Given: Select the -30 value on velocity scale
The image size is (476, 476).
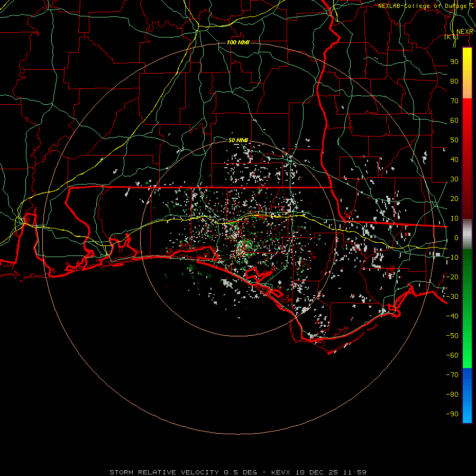Looking at the screenshot, I should coord(452,297).
